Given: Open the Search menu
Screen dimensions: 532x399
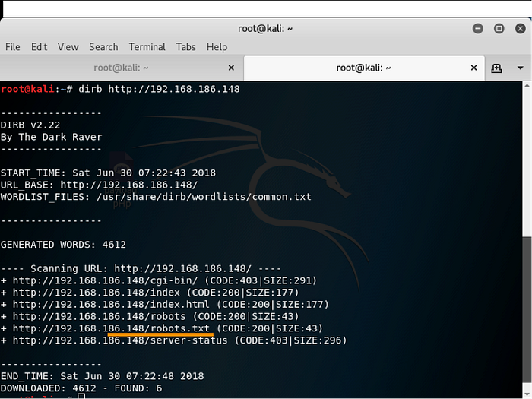Looking at the screenshot, I should click(x=103, y=47).
